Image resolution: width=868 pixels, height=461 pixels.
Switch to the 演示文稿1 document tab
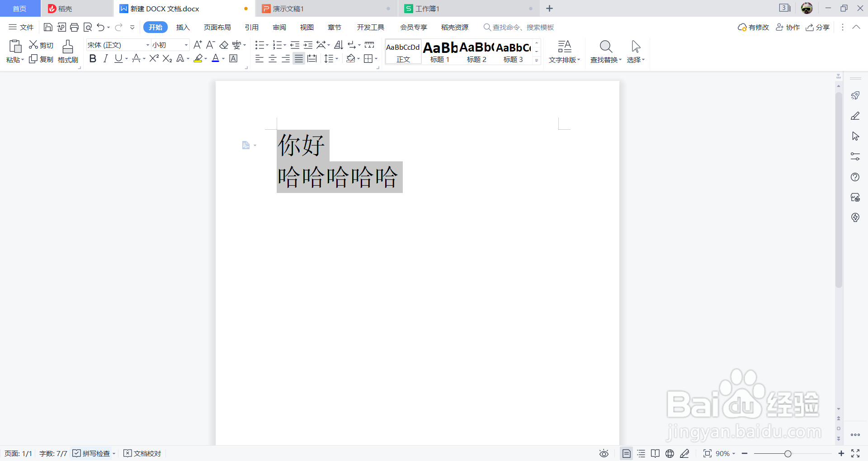coord(325,9)
